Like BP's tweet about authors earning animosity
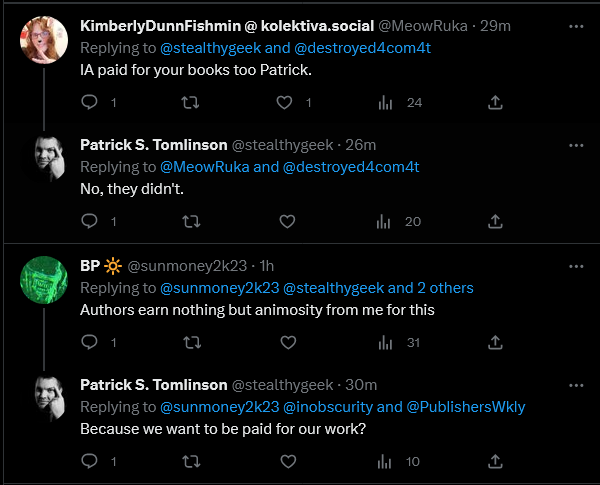600x485 pixels. pyautogui.click(x=288, y=342)
